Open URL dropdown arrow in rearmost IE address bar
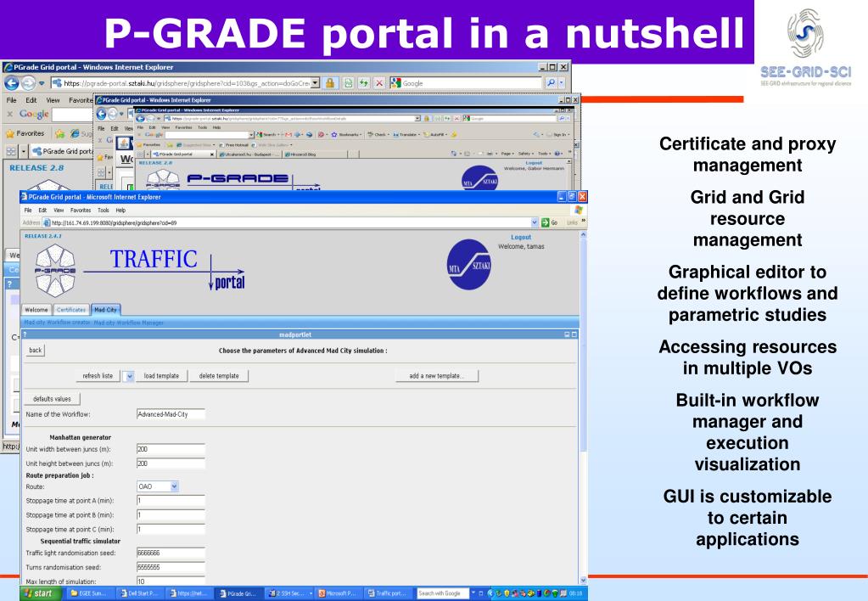 [x=315, y=83]
